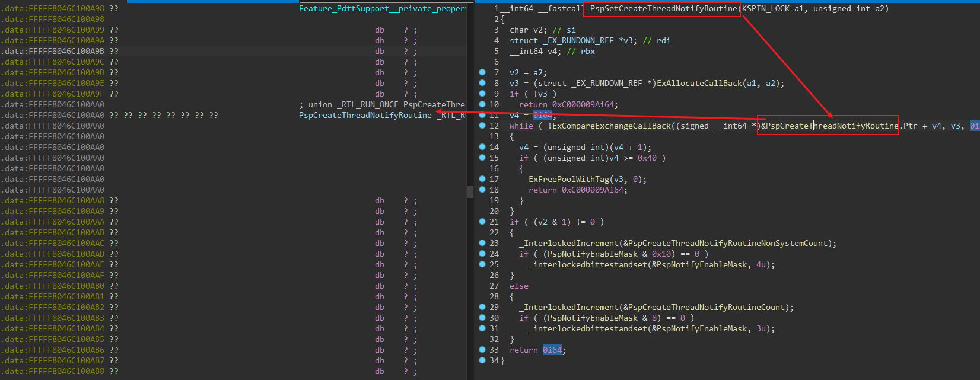Toggle breakpoint dot on pseudocode line 10
980x380 pixels.
(482, 104)
